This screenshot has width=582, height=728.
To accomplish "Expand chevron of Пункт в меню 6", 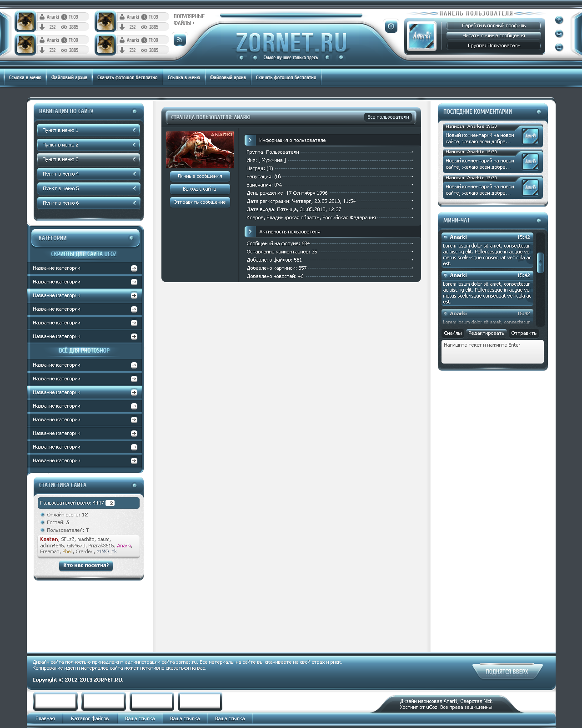I will pyautogui.click(x=134, y=203).
